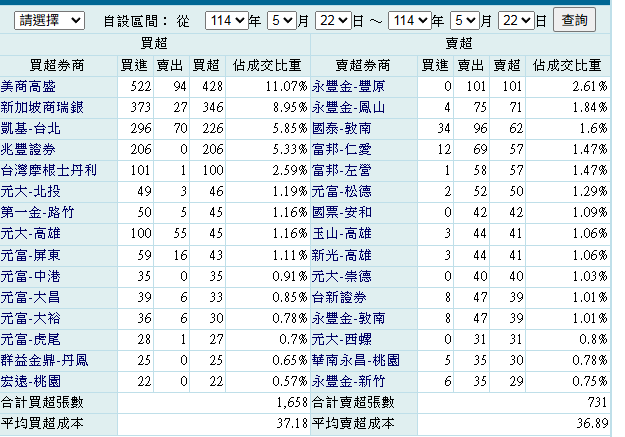
Task: Open 台新證券 seller link
Action: [x=339, y=297]
